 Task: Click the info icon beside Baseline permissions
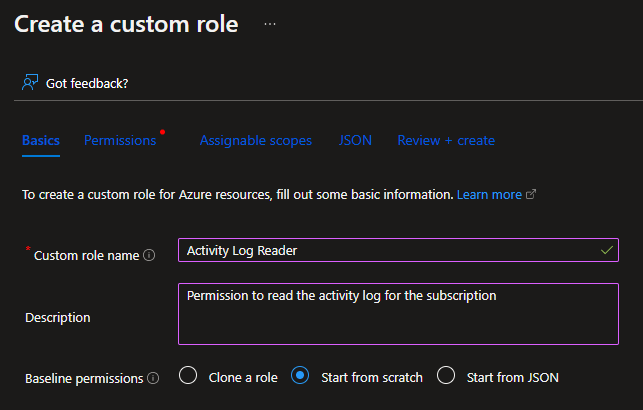pos(153,378)
